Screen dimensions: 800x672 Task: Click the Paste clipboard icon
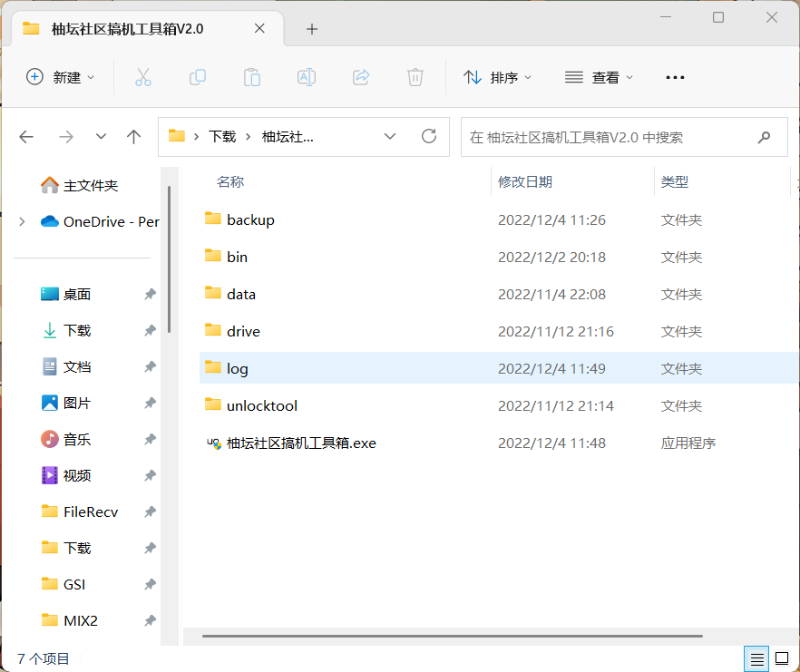point(252,77)
